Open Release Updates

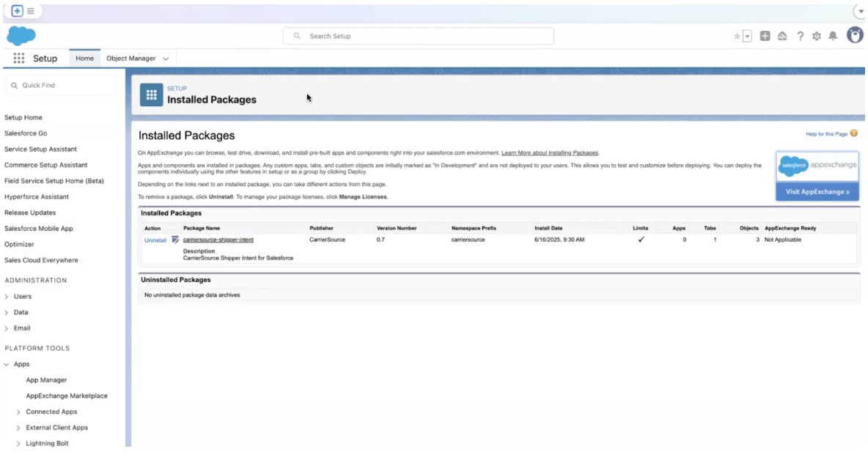[x=31, y=212]
